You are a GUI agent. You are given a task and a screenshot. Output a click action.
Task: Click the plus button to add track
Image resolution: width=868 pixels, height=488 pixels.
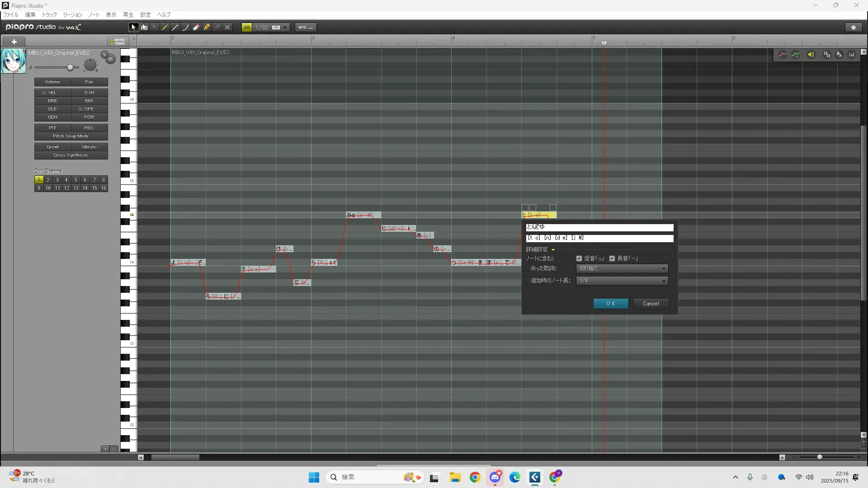[14, 42]
